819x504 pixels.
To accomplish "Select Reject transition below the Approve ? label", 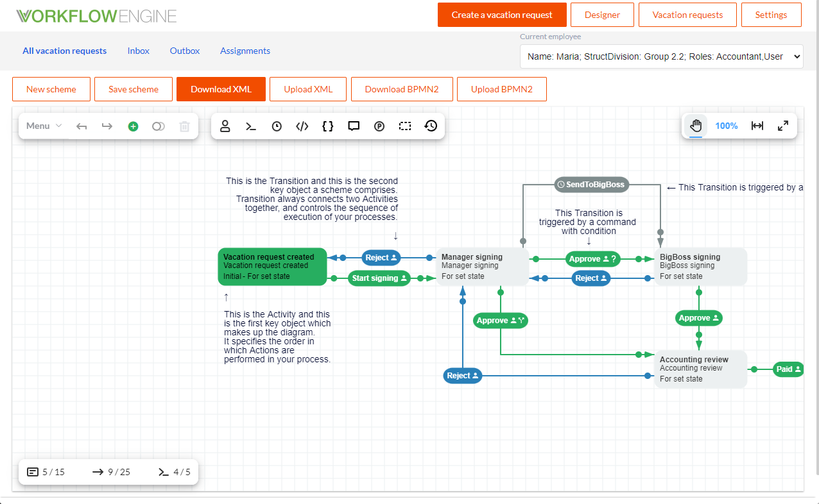I will 591,278.
